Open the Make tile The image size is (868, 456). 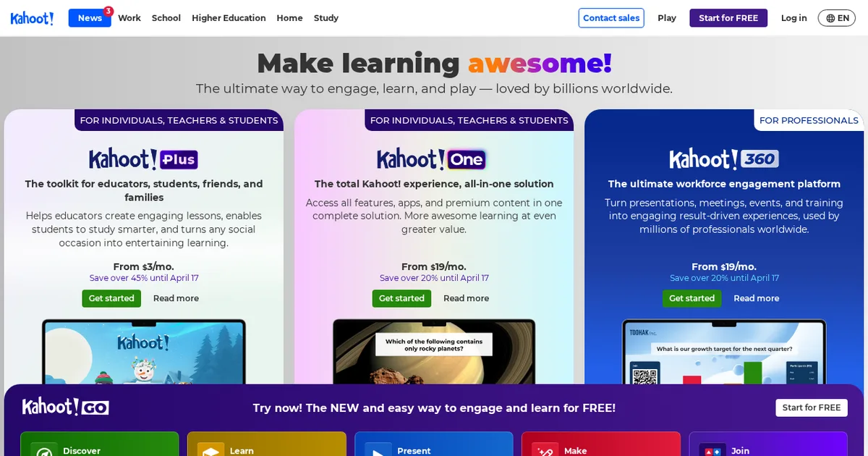pyautogui.click(x=601, y=444)
